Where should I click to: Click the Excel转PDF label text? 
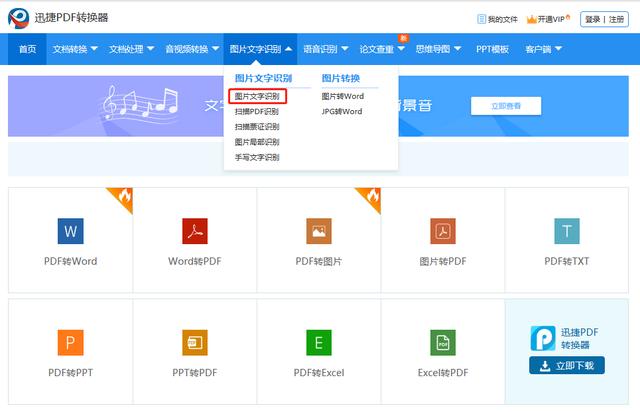(x=443, y=373)
